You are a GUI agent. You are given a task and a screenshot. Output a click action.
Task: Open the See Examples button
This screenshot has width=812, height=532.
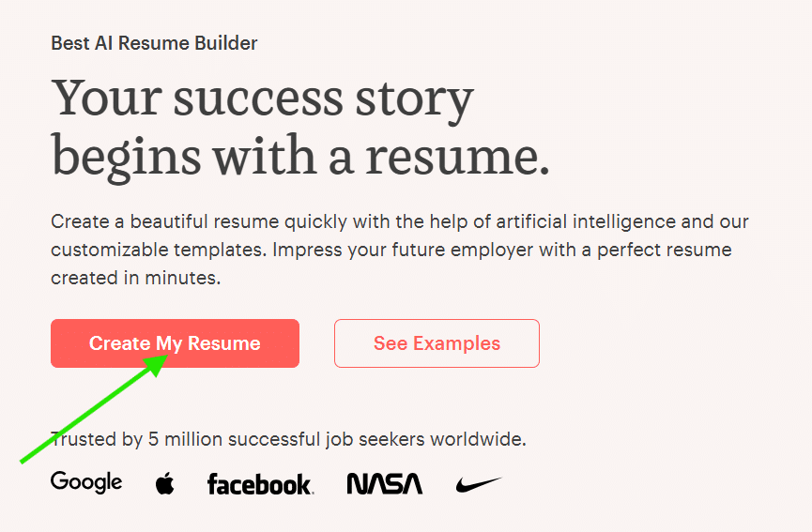coord(437,343)
